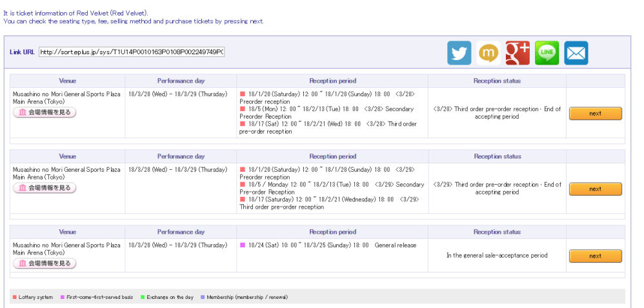Click next for 3/29 third order pre-order
The width and height of the screenshot is (644, 308).
coord(595,189)
